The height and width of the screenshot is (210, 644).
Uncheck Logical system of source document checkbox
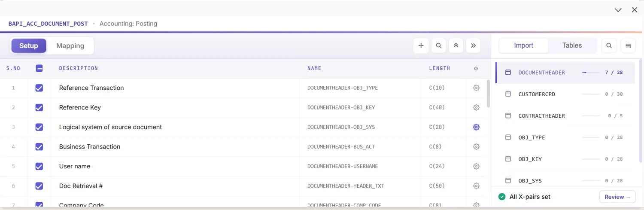(39, 127)
